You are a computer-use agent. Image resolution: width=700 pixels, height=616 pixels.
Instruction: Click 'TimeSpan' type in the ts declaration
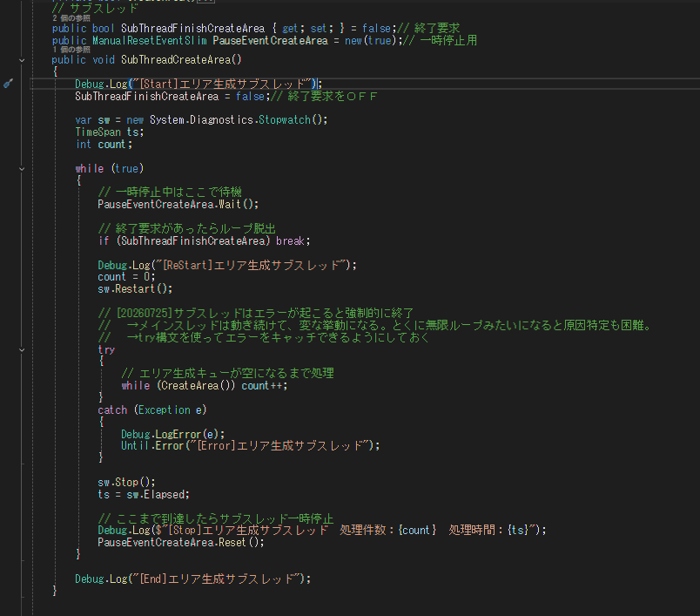click(98, 132)
